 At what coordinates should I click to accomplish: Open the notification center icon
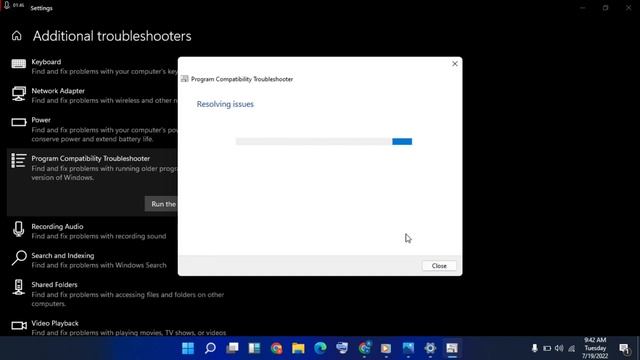pyautogui.click(x=624, y=349)
